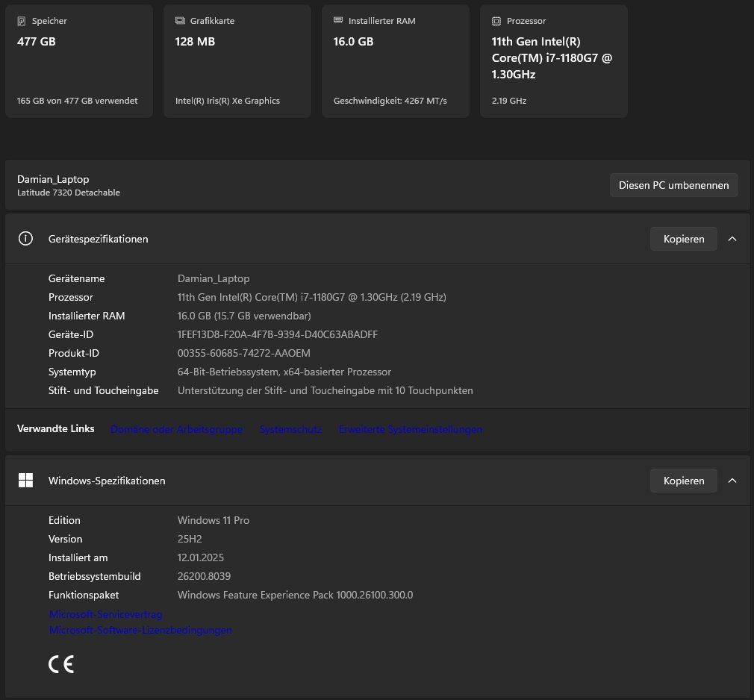Select the install date 12.01.2025
The image size is (754, 700).
201,557
